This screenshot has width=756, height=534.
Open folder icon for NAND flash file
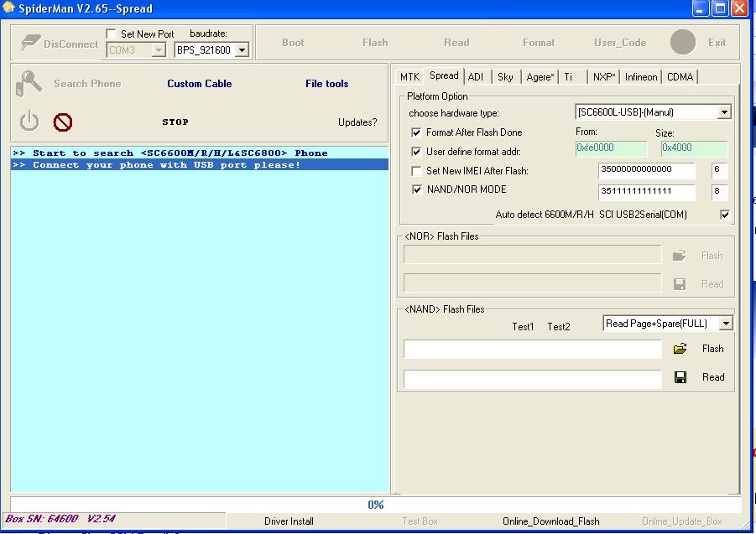(680, 349)
